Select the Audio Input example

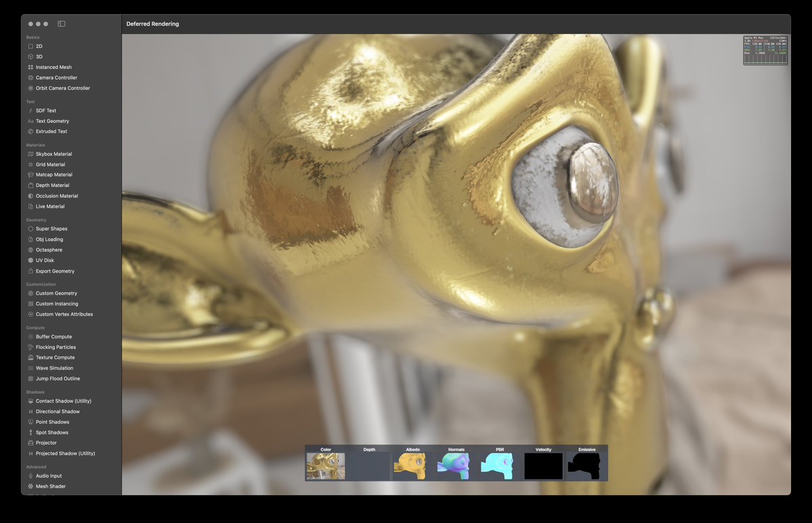47,476
